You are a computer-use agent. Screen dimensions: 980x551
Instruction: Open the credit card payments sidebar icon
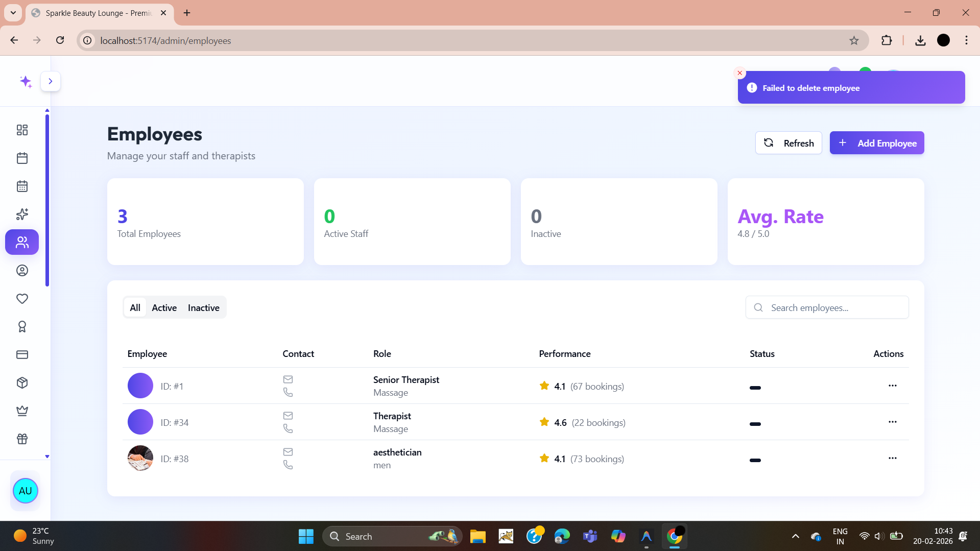pos(22,355)
